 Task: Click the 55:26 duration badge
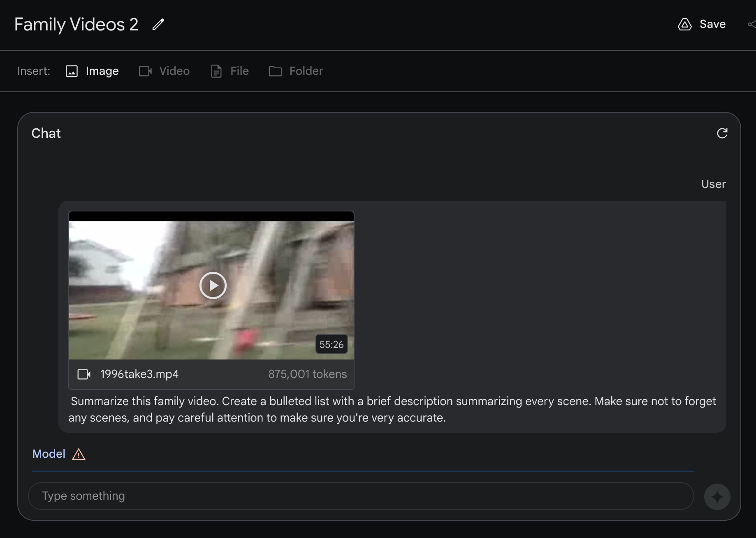tap(331, 344)
